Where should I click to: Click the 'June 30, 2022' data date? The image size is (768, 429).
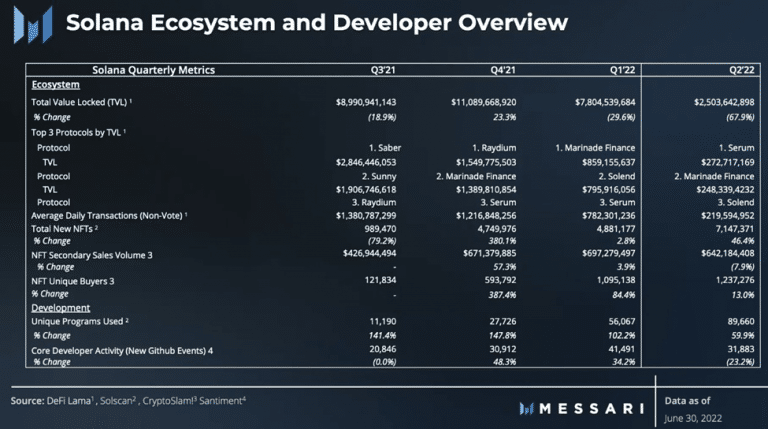(x=693, y=418)
